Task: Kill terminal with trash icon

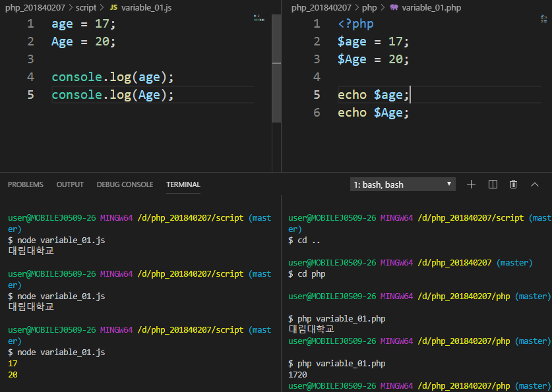Action: pos(513,184)
